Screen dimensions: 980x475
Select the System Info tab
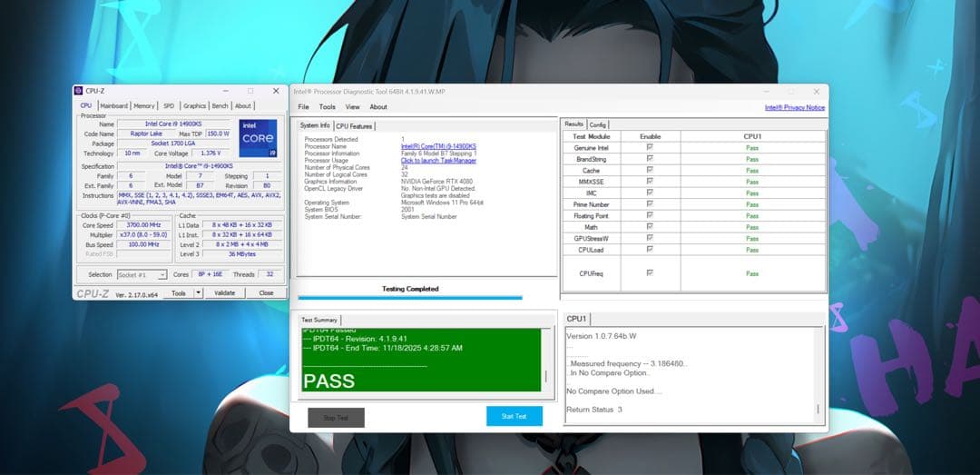coord(315,125)
